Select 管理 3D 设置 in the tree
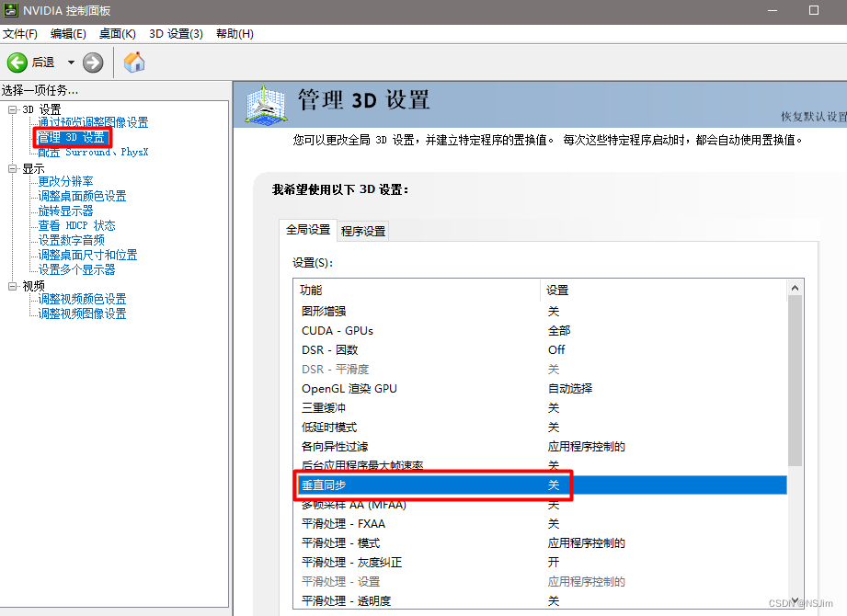The image size is (847, 616). click(x=71, y=138)
